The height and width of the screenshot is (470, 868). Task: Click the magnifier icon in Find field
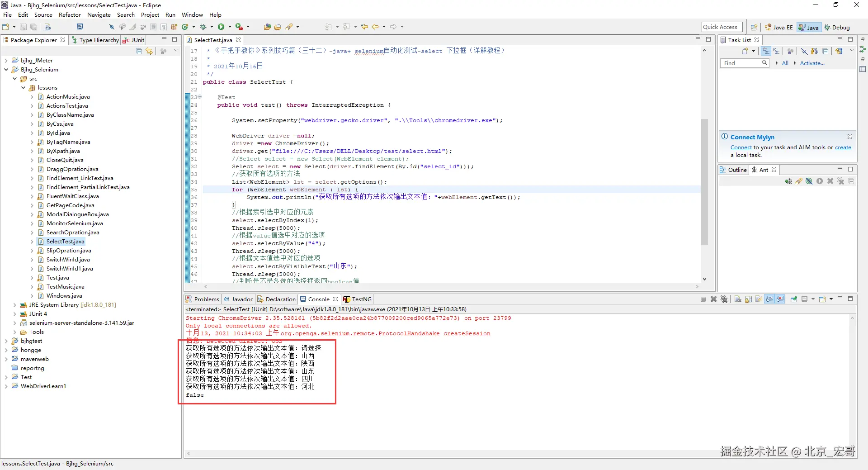(x=764, y=63)
